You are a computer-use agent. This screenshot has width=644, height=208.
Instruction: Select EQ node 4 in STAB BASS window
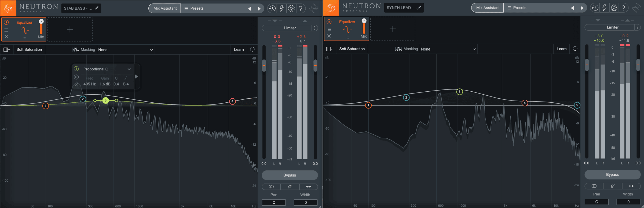coord(232,101)
